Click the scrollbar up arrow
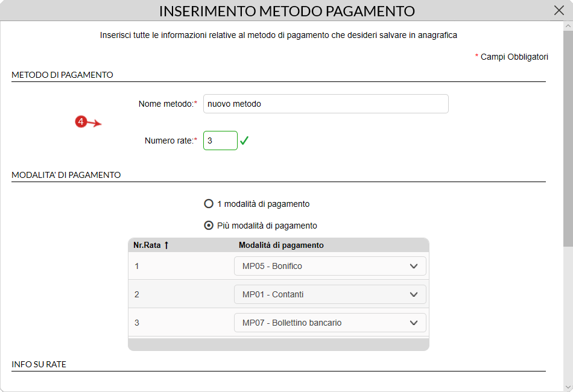Viewport: 573px width, 392px height. click(x=568, y=26)
